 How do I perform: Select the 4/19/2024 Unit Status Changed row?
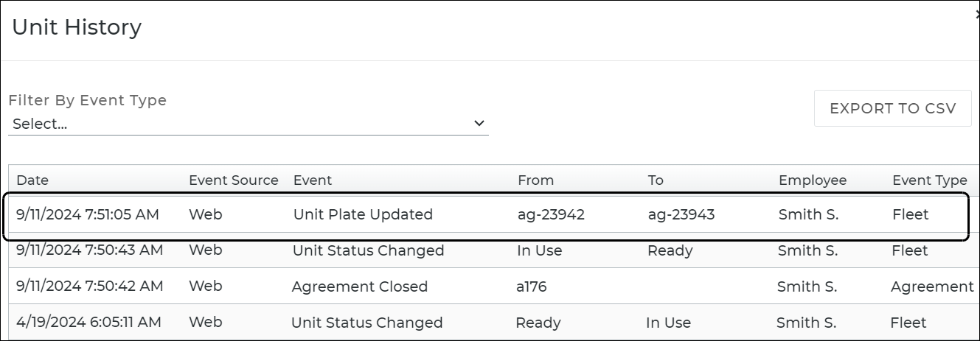(x=366, y=323)
